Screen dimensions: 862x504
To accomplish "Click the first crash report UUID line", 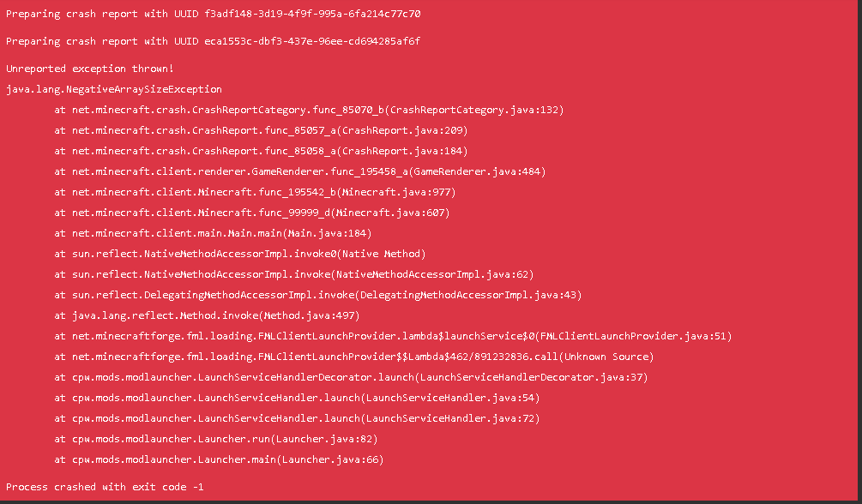I will [213, 14].
